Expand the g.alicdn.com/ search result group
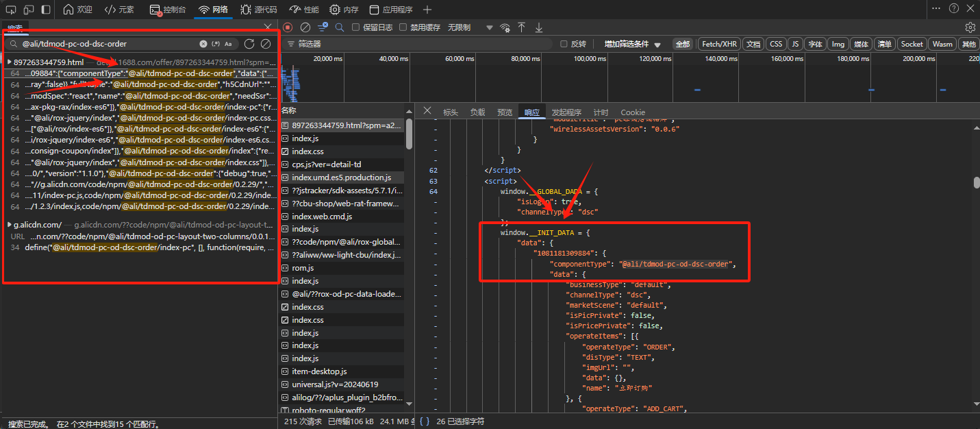The width and height of the screenshot is (980, 429). click(9, 225)
